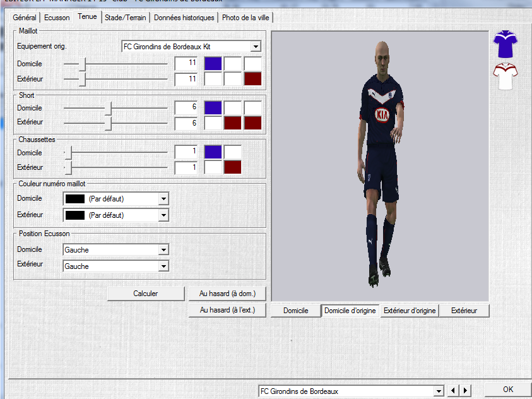Click Short Extérieur white swatch
The image size is (532, 399).
click(213, 123)
